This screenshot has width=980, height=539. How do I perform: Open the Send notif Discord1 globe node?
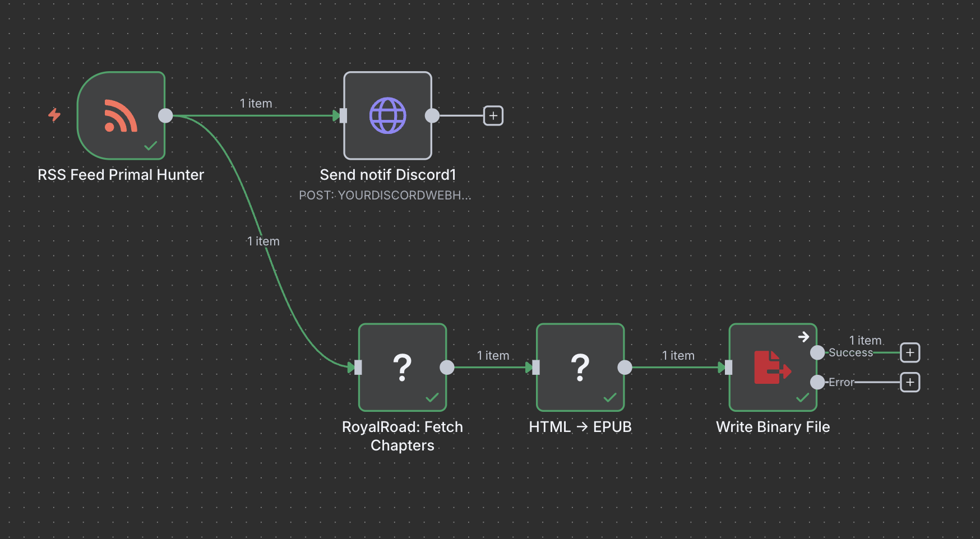[388, 115]
